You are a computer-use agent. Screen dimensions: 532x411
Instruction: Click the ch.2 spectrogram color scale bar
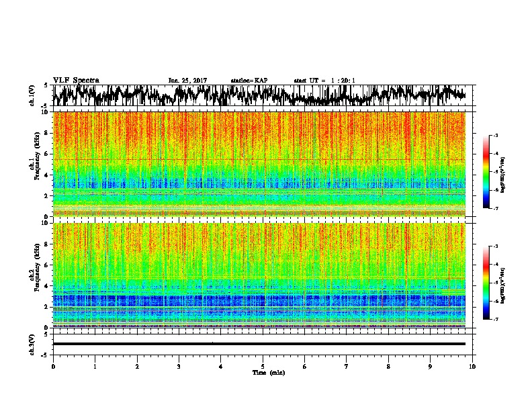pos(486,283)
